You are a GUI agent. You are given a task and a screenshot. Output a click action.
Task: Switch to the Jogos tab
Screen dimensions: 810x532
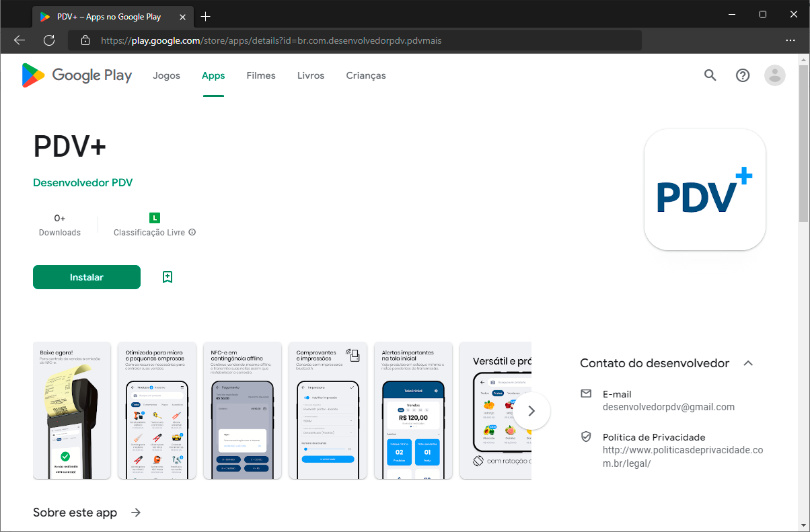pyautogui.click(x=166, y=75)
